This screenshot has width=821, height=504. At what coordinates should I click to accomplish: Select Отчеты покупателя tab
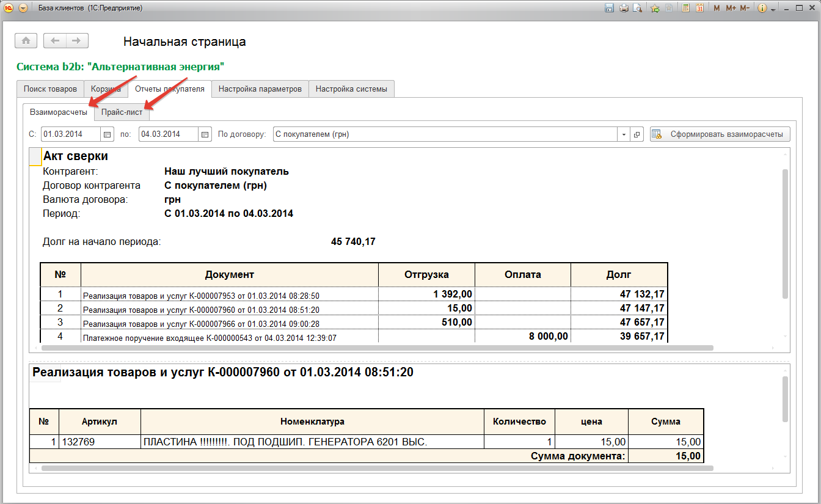pyautogui.click(x=170, y=89)
